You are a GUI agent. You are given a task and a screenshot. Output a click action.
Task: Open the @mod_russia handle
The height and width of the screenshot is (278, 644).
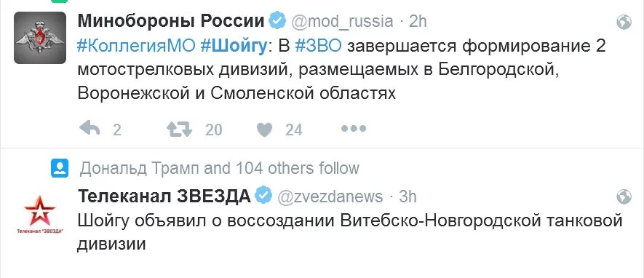pyautogui.click(x=342, y=21)
